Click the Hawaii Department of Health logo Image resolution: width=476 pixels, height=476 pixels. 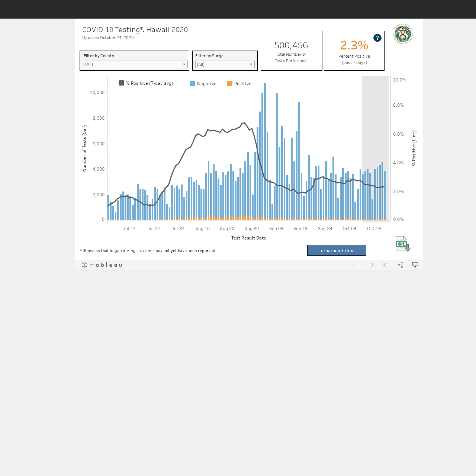[x=403, y=34]
